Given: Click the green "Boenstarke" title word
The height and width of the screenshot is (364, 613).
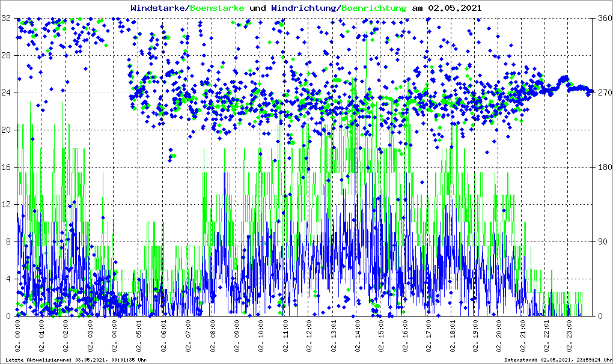Looking at the screenshot, I should click(x=217, y=8).
